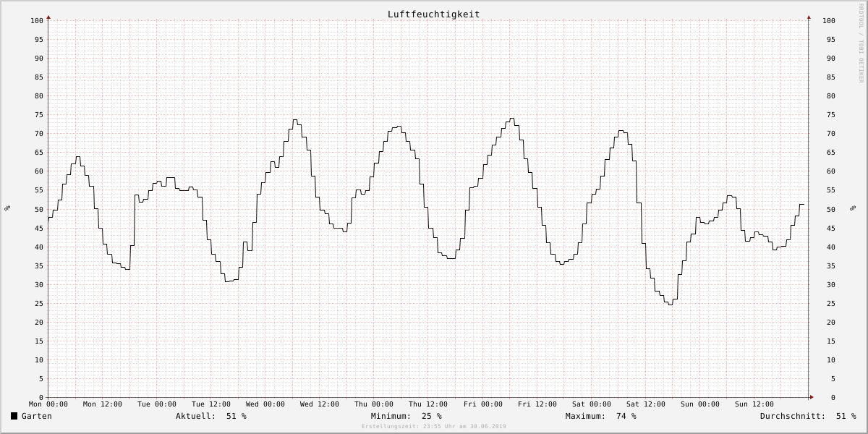
Task: Click the 100 label on left axis
Action: [x=37, y=20]
